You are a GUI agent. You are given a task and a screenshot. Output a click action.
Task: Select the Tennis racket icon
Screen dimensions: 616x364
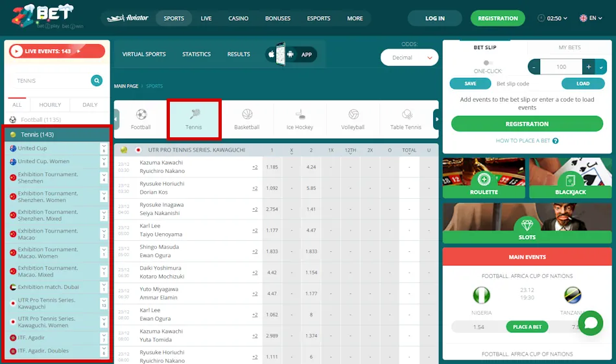tap(195, 114)
